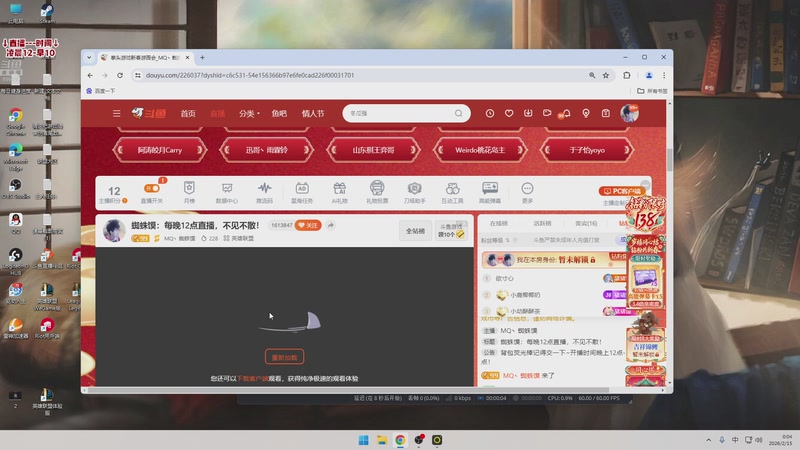The height and width of the screenshot is (450, 800).
Task: Show hidden system tray icons
Action: [x=708, y=440]
